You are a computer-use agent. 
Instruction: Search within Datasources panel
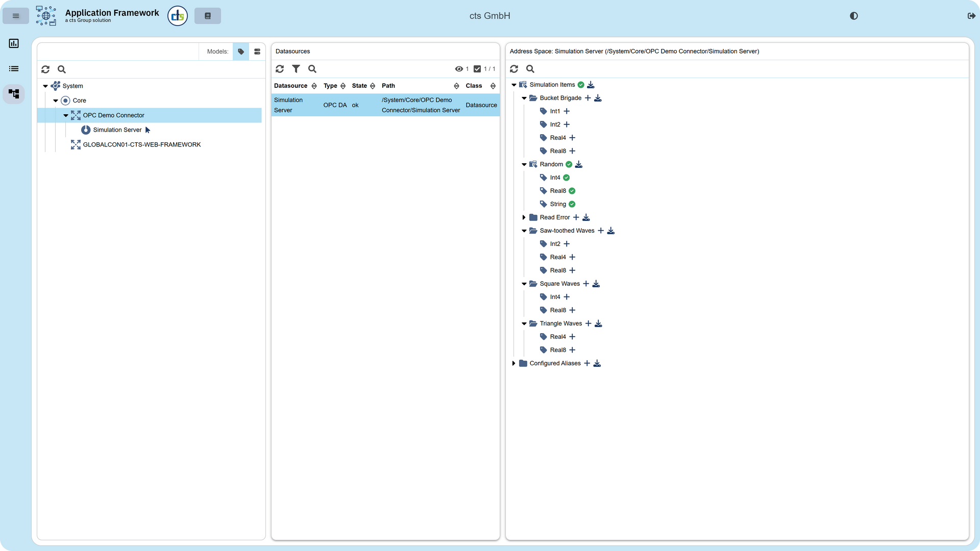pos(312,69)
